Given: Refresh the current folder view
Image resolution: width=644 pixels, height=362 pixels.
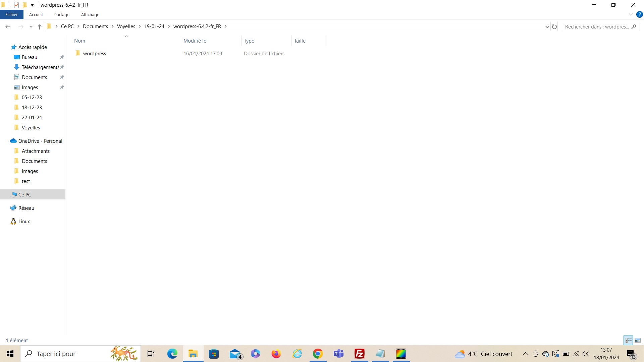Looking at the screenshot, I should point(554,27).
